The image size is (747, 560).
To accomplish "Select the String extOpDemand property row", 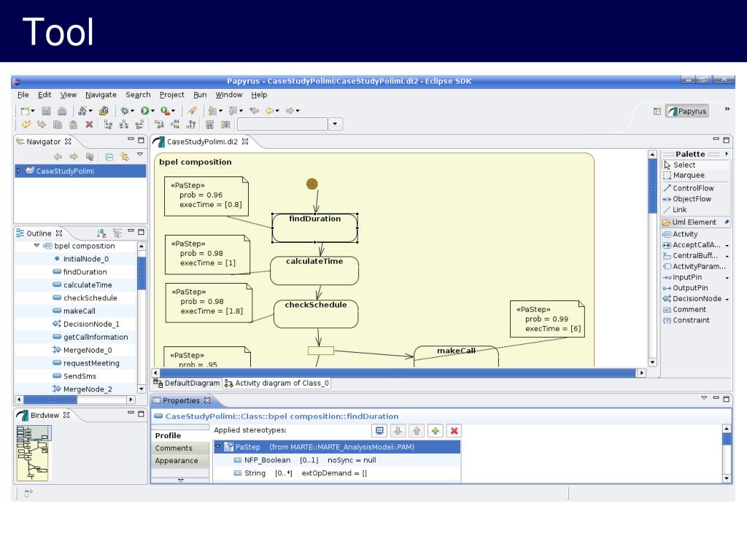I will tap(337, 472).
